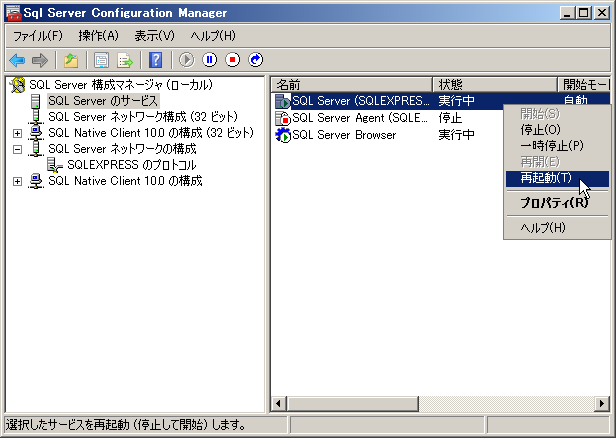Choose 再起動(T) in context menu
Viewport: 616px width, 438px height.
(557, 178)
